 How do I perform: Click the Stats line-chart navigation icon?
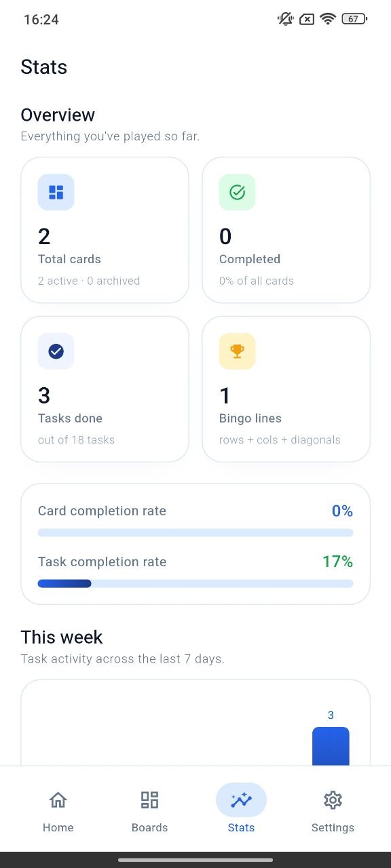[x=241, y=800]
